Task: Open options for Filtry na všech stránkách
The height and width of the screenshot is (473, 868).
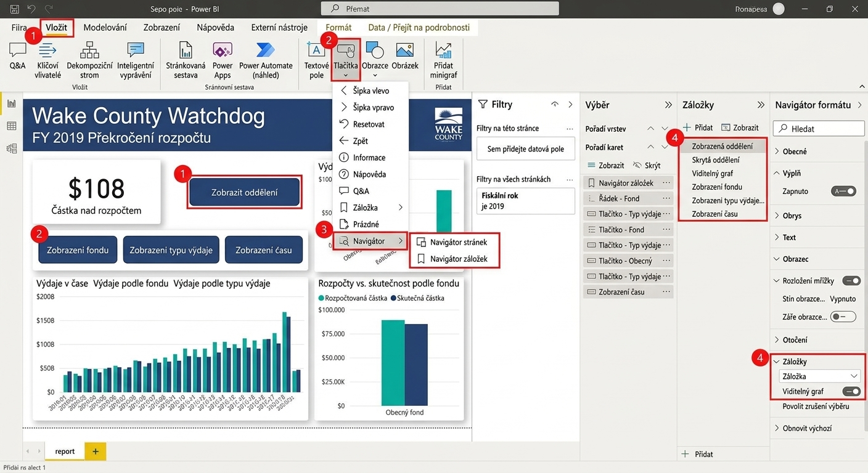Action: pos(570,179)
